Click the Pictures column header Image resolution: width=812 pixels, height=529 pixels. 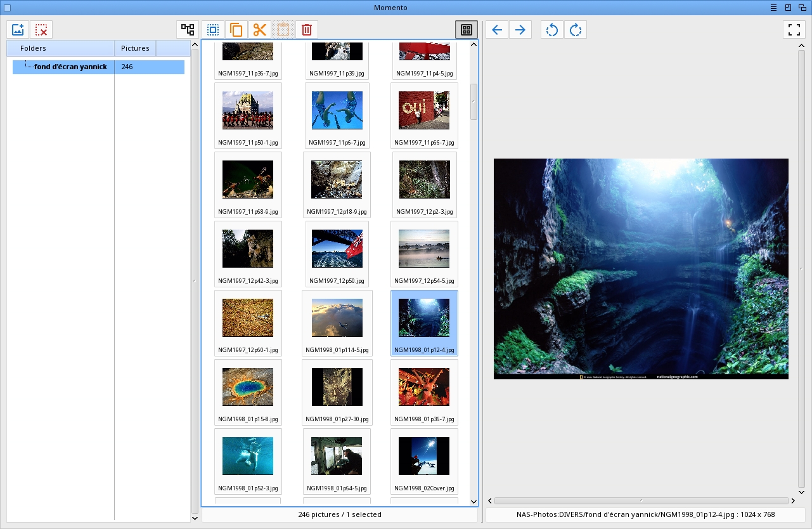click(x=135, y=48)
